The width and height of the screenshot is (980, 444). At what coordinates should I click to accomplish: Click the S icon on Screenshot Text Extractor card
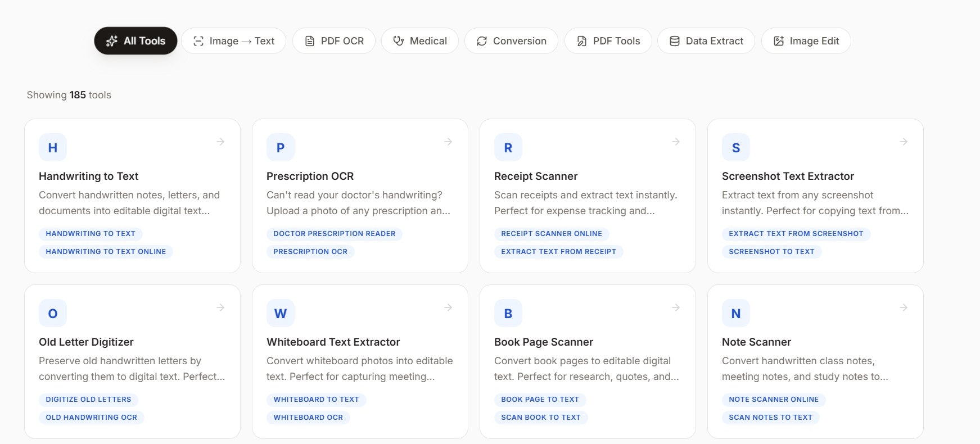click(x=736, y=148)
